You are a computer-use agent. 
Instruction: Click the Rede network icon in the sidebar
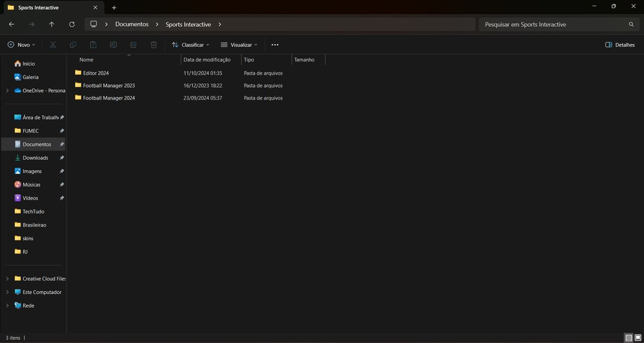point(18,306)
